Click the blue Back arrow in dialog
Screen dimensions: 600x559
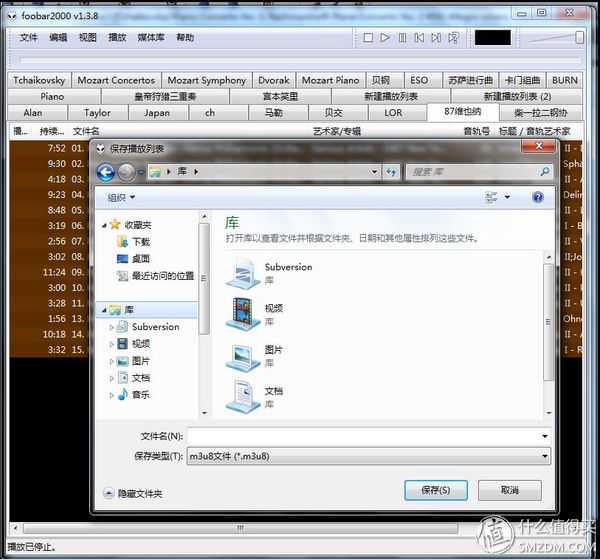[x=106, y=172]
